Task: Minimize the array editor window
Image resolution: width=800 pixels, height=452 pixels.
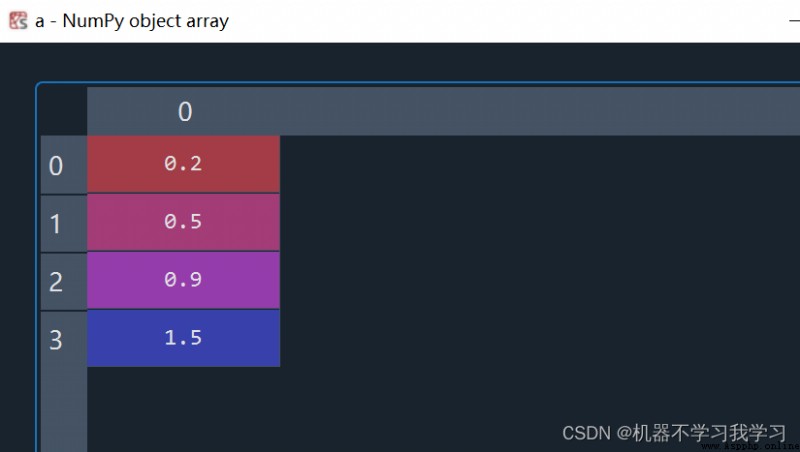Action: click(x=794, y=21)
